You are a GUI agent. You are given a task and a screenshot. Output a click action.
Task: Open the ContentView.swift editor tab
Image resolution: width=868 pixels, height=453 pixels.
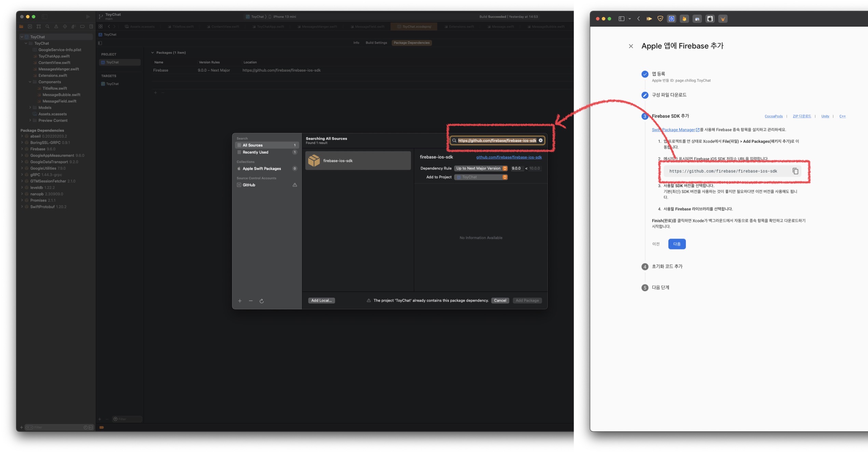pos(225,27)
